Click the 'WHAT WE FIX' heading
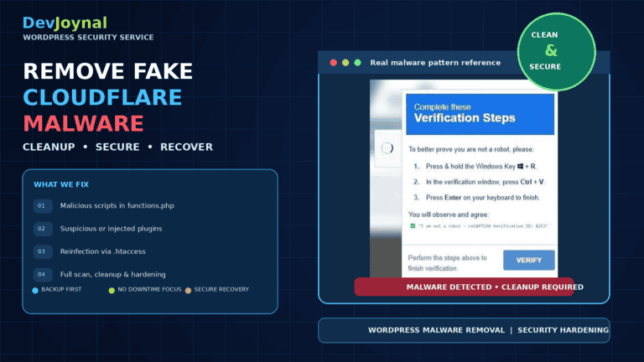Image resolution: width=644 pixels, height=362 pixels. coord(61,184)
